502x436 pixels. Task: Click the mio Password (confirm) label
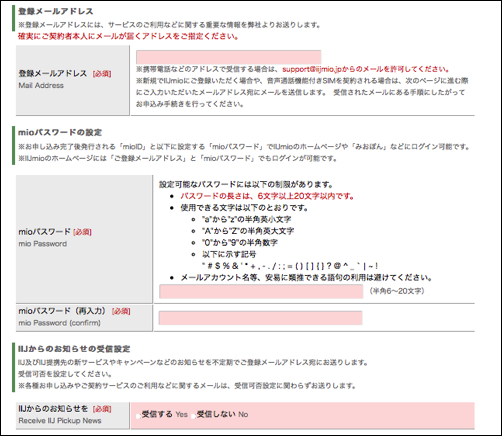pos(59,323)
